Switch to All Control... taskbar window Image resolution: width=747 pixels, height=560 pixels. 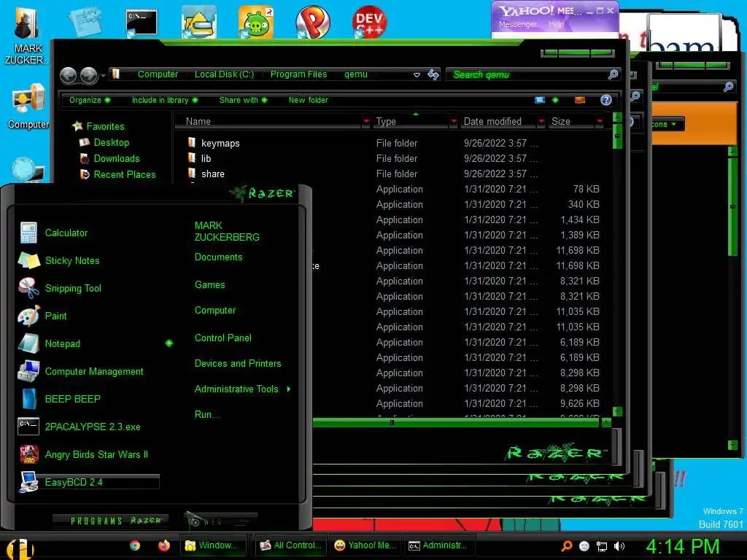[290, 545]
